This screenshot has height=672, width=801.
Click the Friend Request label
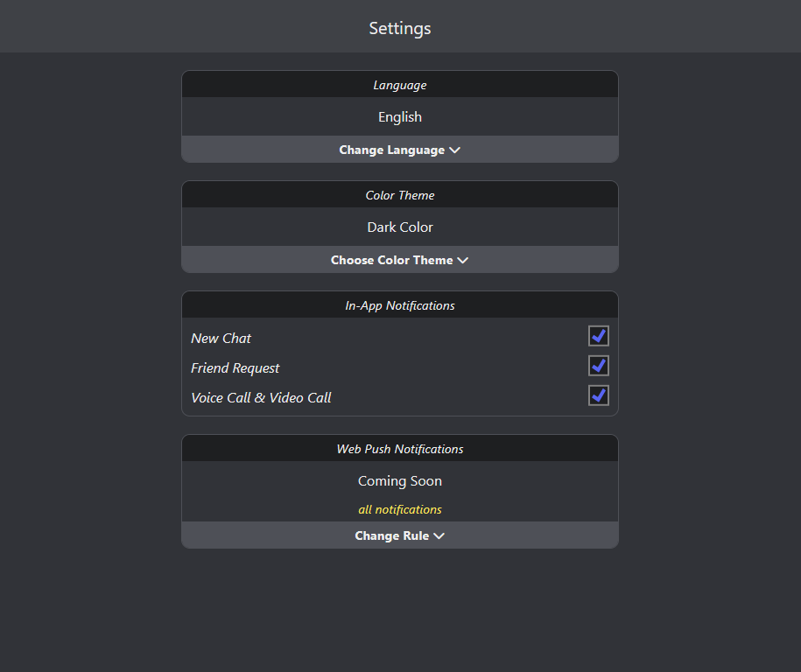pyautogui.click(x=235, y=368)
